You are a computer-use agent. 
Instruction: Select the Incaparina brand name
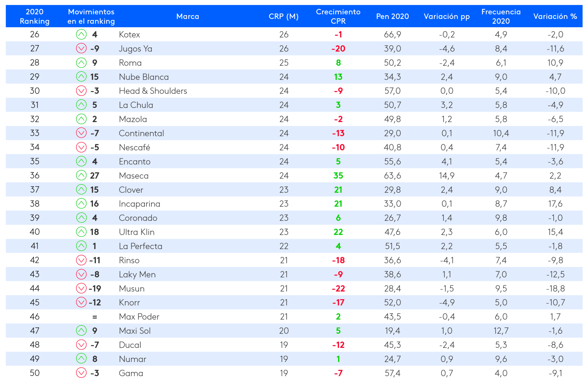click(140, 204)
